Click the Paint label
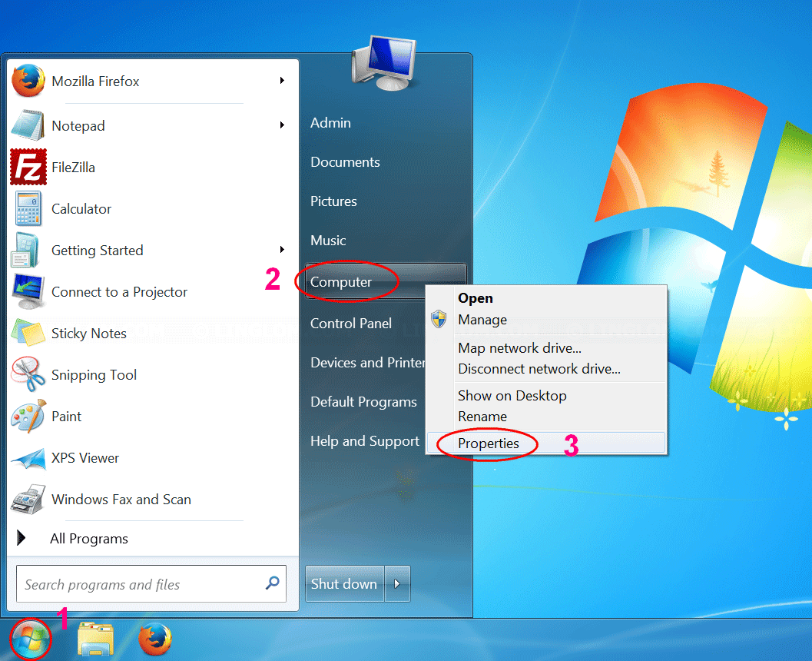The image size is (812, 661). coord(66,417)
